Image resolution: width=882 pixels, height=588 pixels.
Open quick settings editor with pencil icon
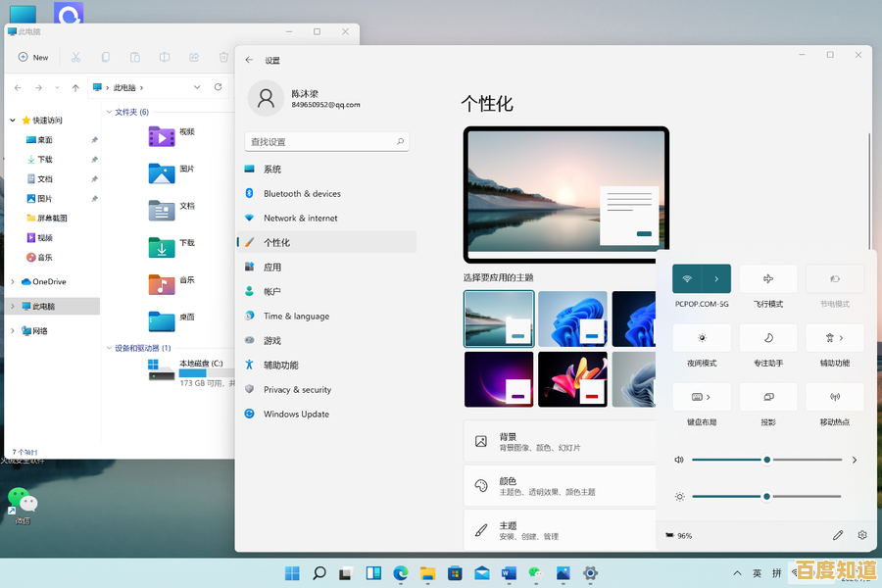click(838, 535)
